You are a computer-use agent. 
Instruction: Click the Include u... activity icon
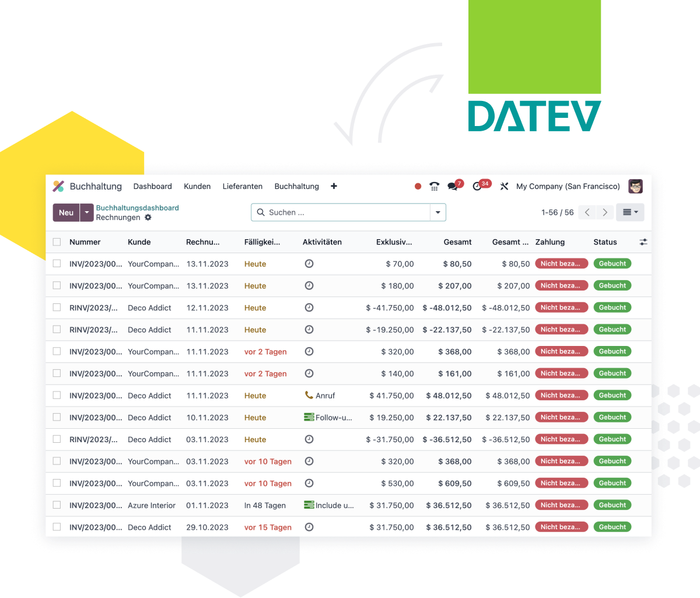click(309, 505)
